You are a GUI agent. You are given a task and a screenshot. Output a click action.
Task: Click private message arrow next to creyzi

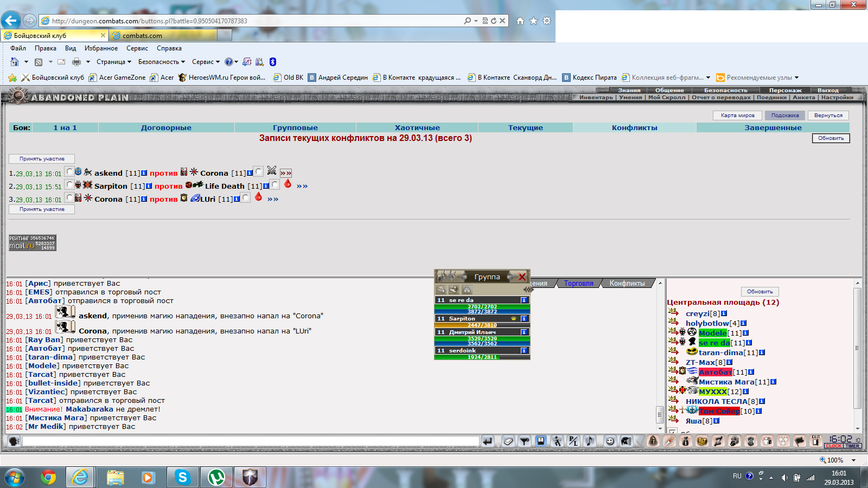click(673, 312)
